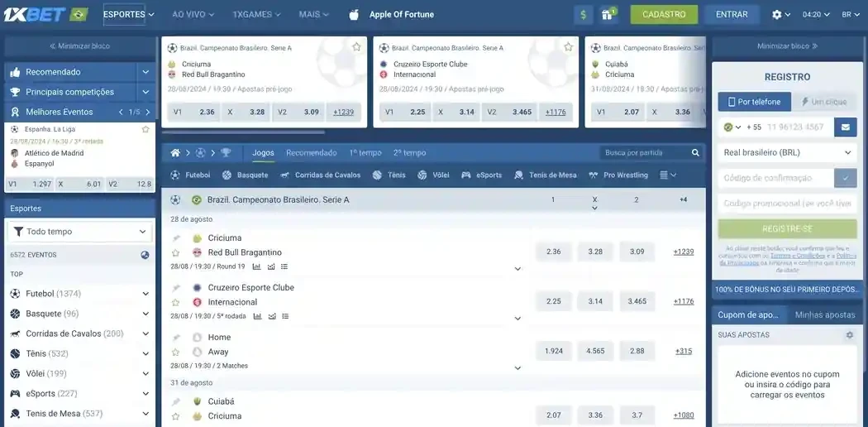The width and height of the screenshot is (868, 427).
Task: Star the Internacional list row
Action: 175,302
